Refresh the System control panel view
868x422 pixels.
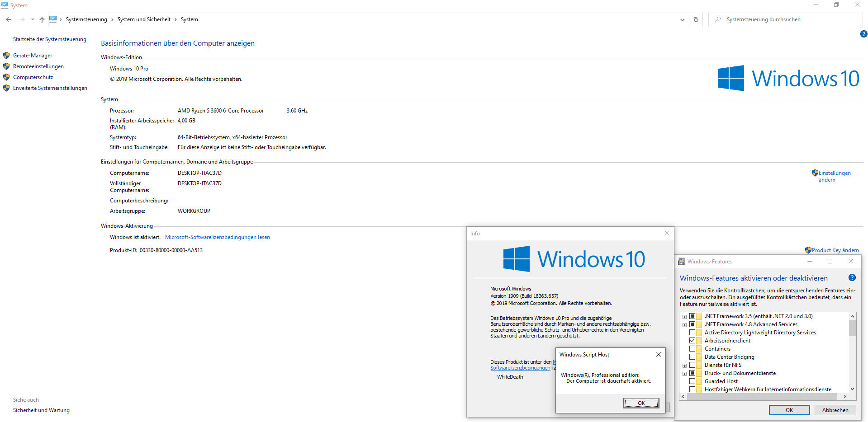pos(696,19)
